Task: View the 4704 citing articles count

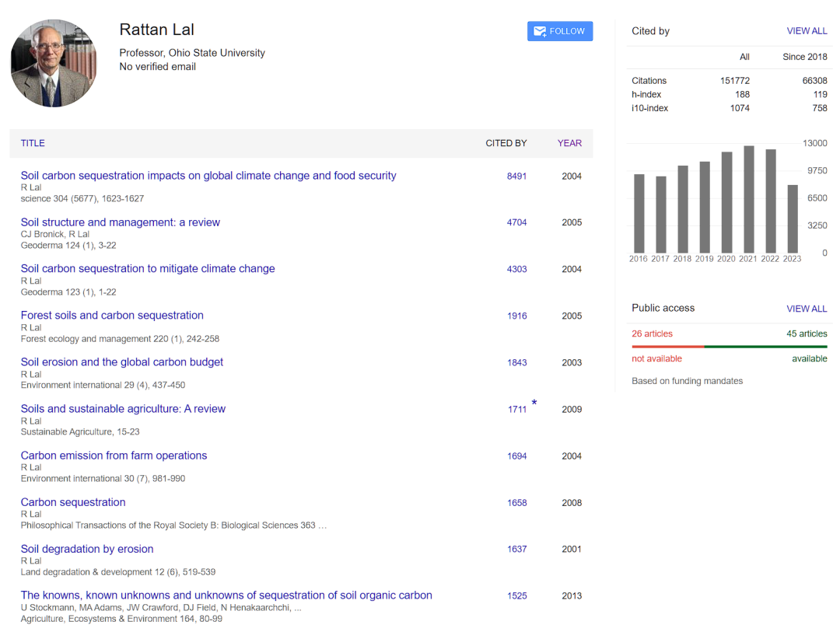Action: click(x=516, y=222)
